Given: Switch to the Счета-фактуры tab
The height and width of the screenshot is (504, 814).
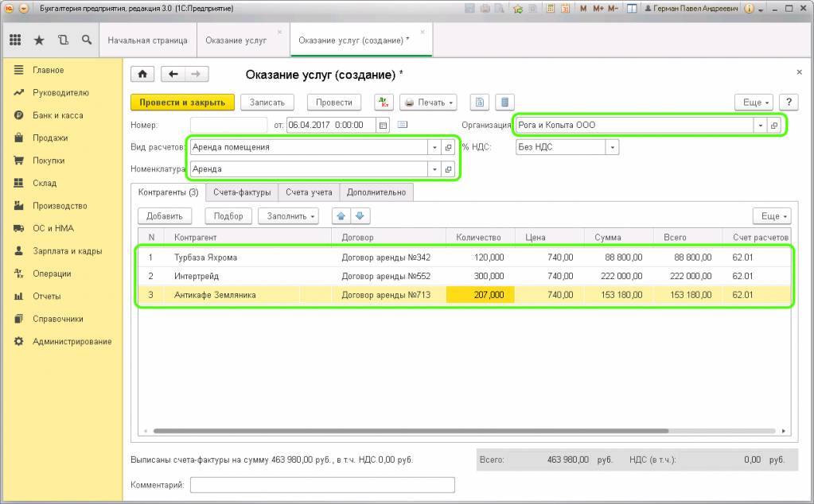Looking at the screenshot, I should pyautogui.click(x=242, y=192).
